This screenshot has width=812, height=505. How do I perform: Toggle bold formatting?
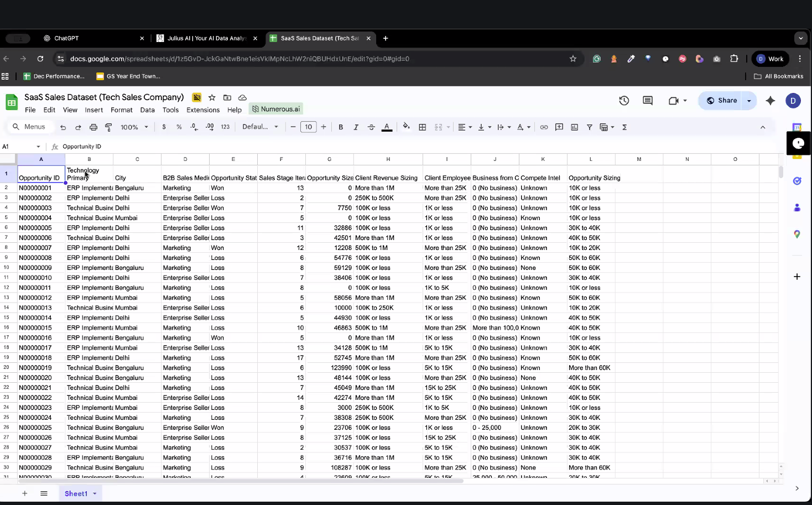(x=341, y=127)
